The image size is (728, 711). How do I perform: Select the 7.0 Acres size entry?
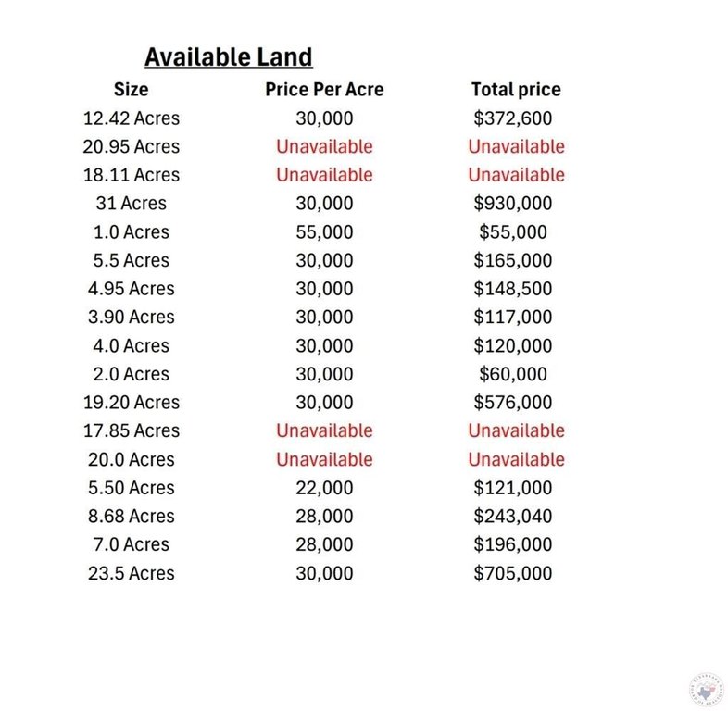(x=131, y=545)
